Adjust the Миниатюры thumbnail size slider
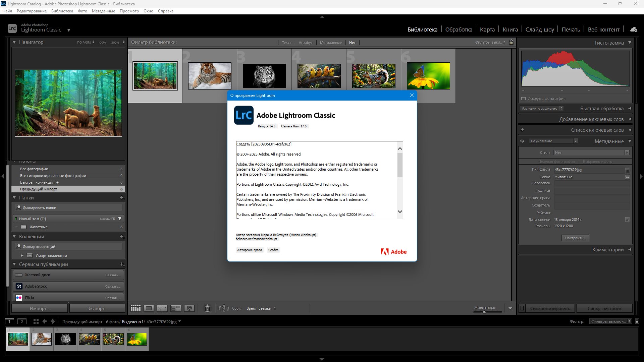 (x=484, y=312)
